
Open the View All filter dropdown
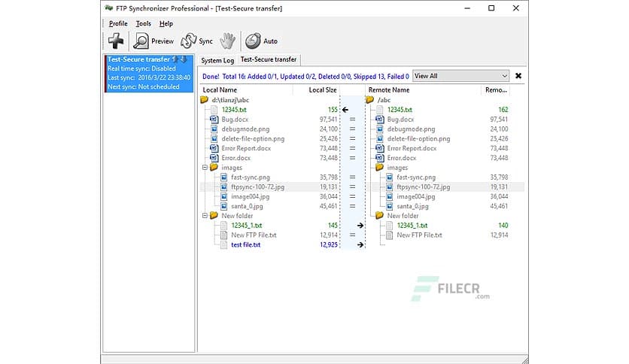pyautogui.click(x=461, y=76)
